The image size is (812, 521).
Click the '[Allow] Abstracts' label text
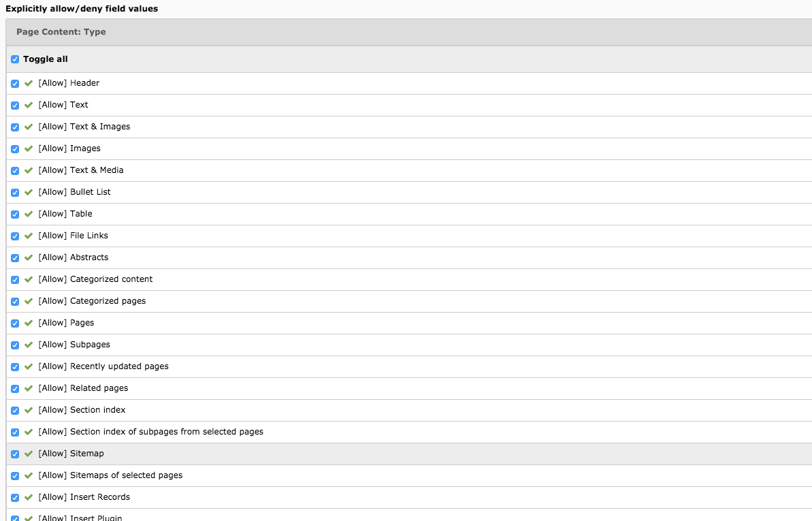74,257
